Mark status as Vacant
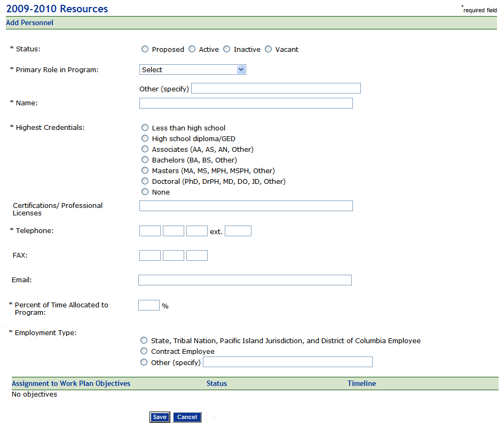The image size is (504, 434). (x=269, y=49)
